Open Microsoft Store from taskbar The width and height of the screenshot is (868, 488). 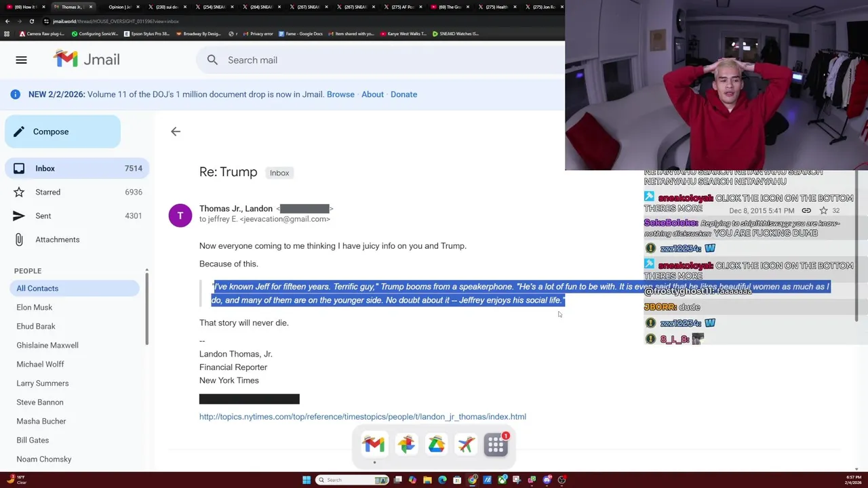pos(457,480)
